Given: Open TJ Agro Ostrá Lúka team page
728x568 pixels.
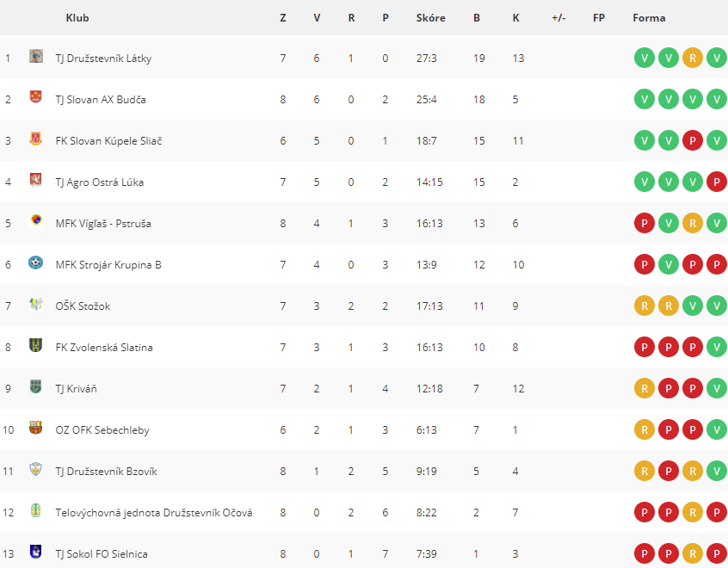Looking at the screenshot, I should pos(99,182).
